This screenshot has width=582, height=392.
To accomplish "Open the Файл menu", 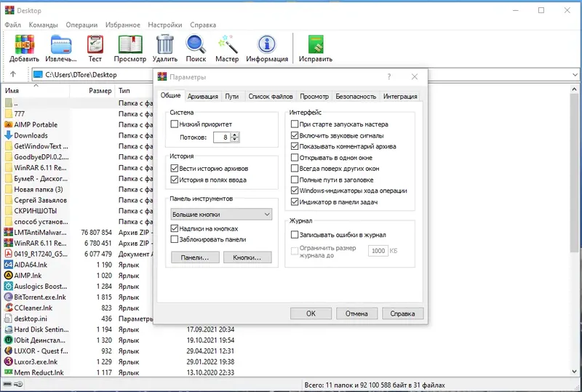I will pyautogui.click(x=13, y=25).
